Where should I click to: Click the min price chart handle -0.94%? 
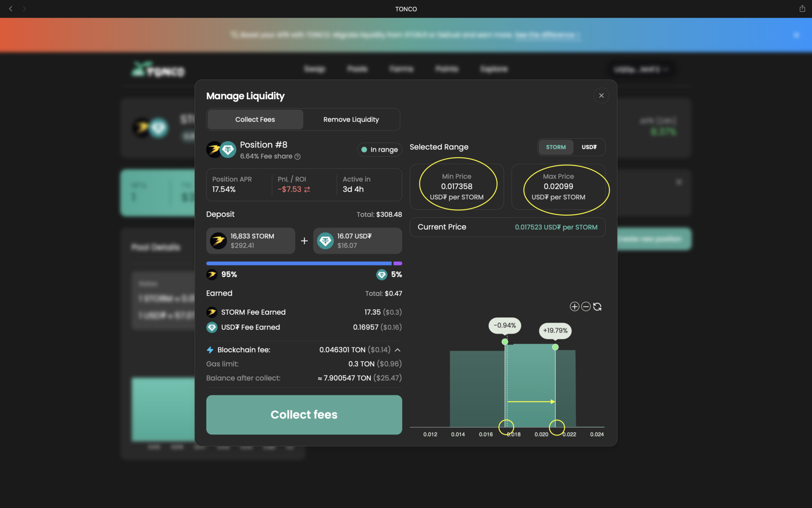tap(505, 342)
